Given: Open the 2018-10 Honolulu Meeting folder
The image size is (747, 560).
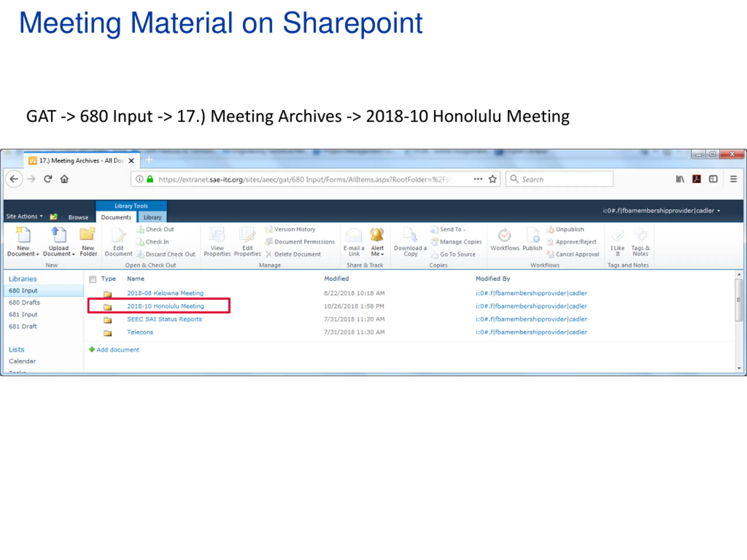Looking at the screenshot, I should 165,306.
